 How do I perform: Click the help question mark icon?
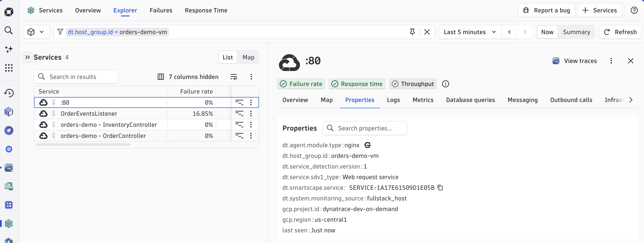[634, 10]
